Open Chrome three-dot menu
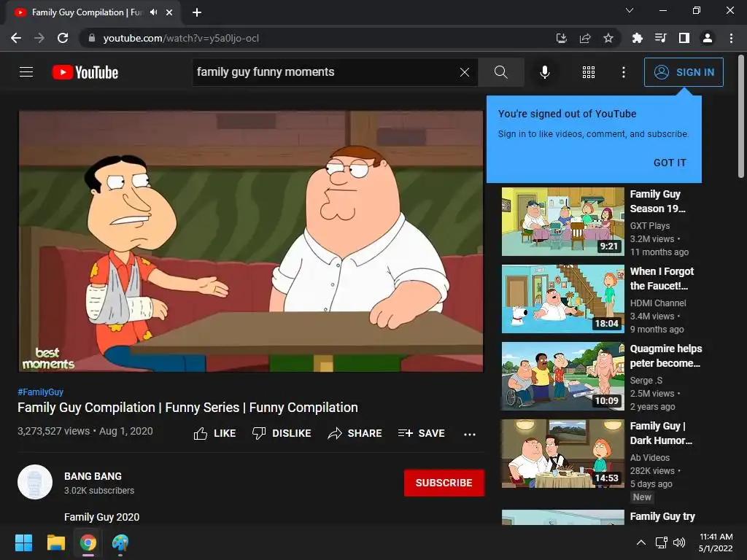 pyautogui.click(x=731, y=38)
